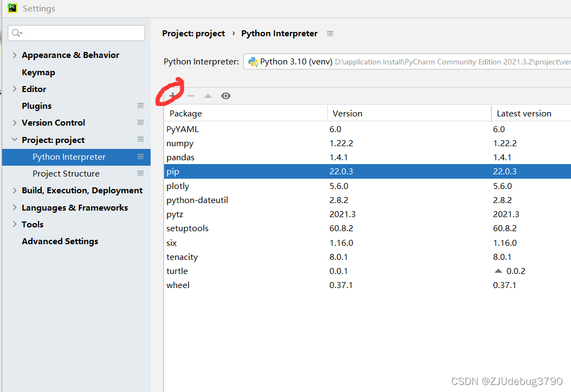Click the upgrade package arrow icon
This screenshot has width=571, height=392.
point(208,96)
